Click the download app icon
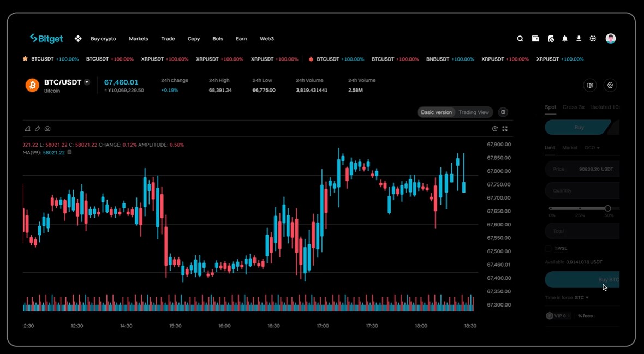Viewport: 644px width, 354px height. (x=579, y=39)
